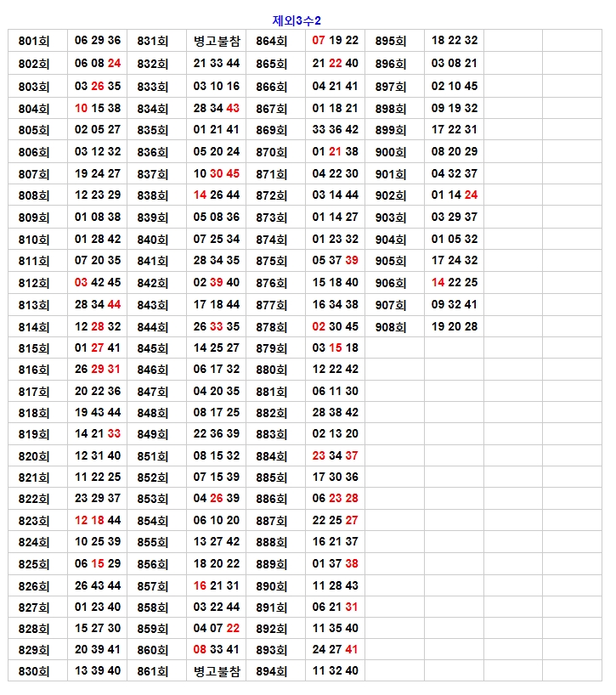Screen dimensions: 616x695
Task: Select the 864회 round cell
Action: pyautogui.click(x=272, y=41)
